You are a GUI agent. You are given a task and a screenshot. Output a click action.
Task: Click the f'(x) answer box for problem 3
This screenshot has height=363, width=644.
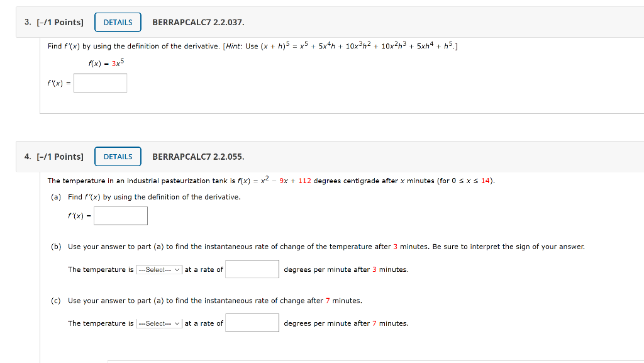coord(100,82)
